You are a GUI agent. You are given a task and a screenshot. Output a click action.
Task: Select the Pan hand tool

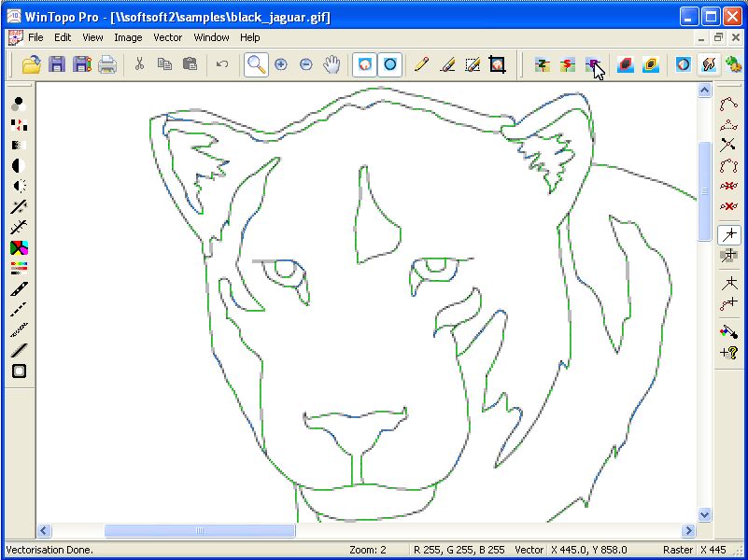click(332, 64)
